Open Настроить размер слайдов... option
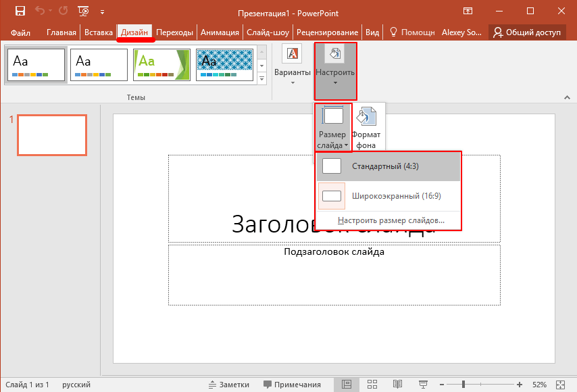The height and width of the screenshot is (392, 577). 391,220
